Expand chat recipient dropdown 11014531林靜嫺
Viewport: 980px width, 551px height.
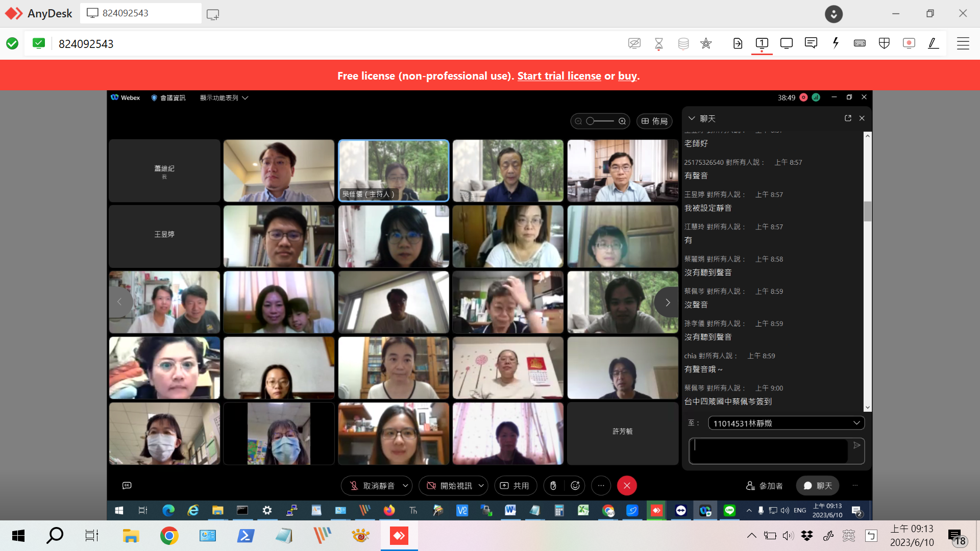[786, 423]
